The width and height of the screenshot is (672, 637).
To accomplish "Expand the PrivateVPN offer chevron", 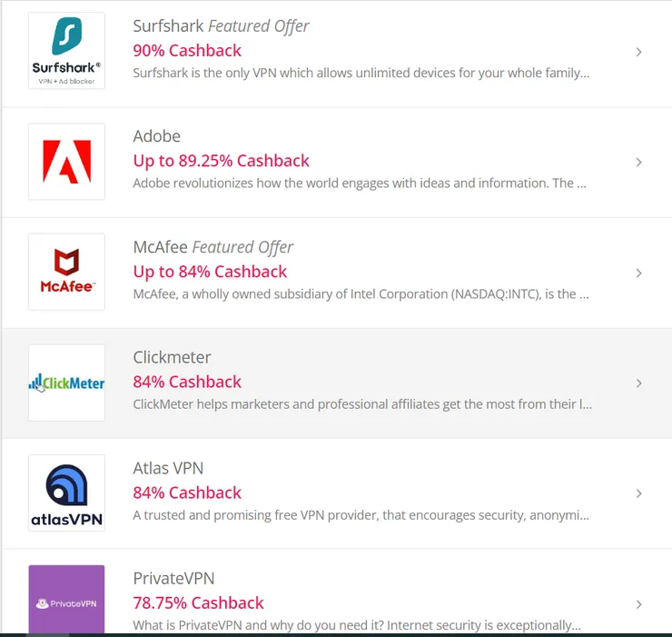I will pos(639,604).
